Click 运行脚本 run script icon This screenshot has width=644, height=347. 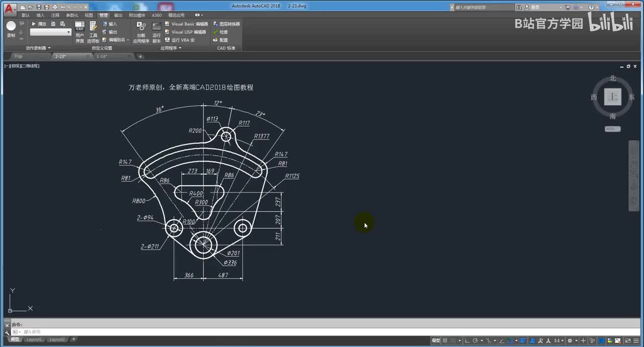pos(156,32)
